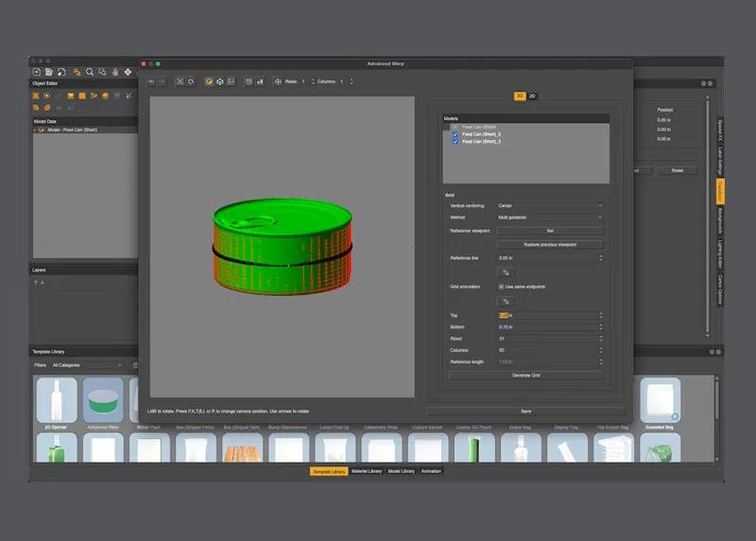Toggle the greyed Food Can (Short) checkbox
This screenshot has width=756, height=541.
click(455, 127)
